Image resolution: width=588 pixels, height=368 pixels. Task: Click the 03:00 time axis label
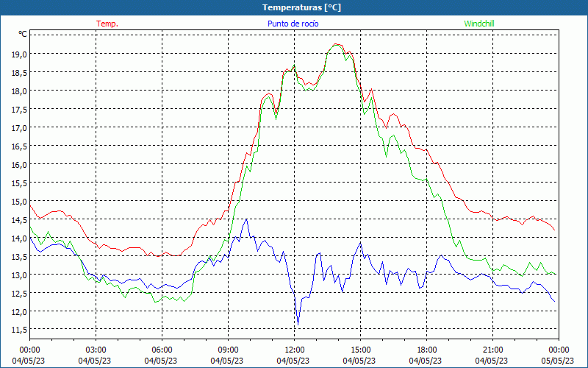coord(96,350)
